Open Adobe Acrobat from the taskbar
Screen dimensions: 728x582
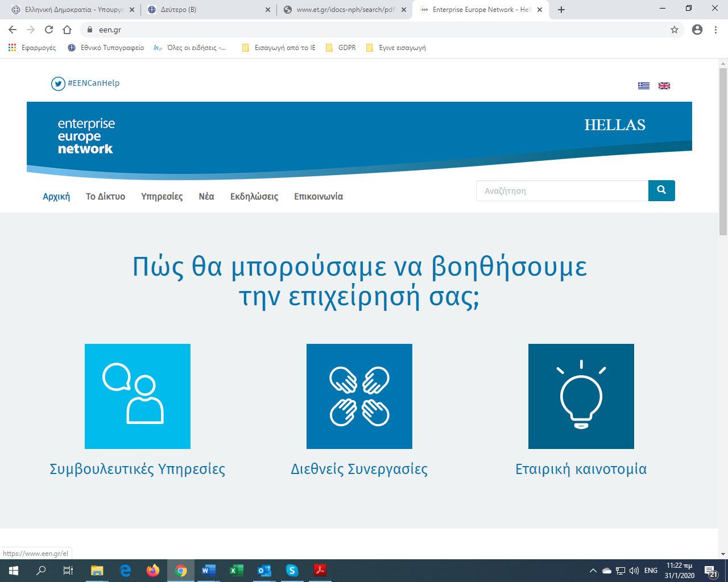320,571
